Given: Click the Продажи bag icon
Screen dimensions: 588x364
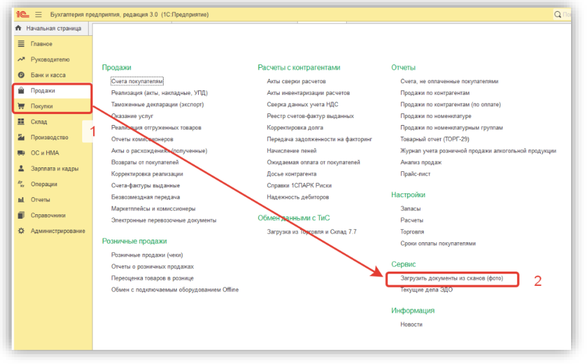Looking at the screenshot, I should [22, 91].
